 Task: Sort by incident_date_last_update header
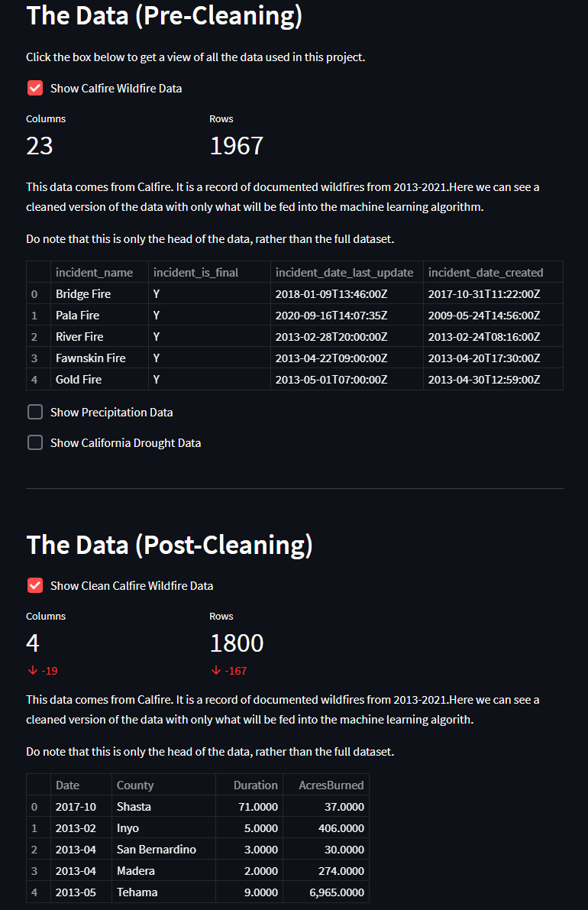click(x=344, y=273)
